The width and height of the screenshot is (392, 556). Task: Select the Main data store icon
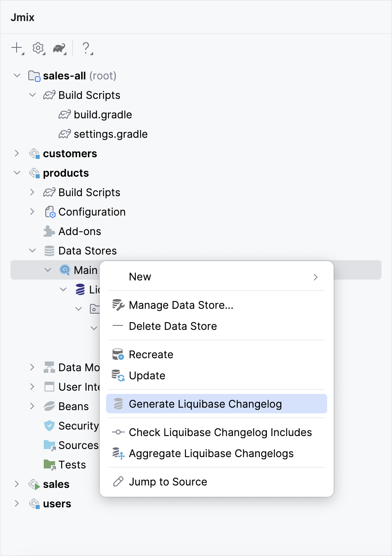(x=64, y=270)
